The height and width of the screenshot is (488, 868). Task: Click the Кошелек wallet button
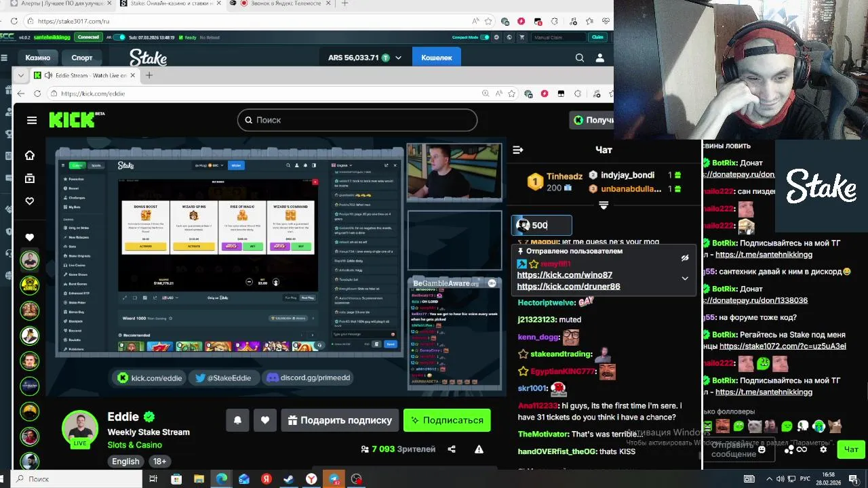tap(437, 58)
